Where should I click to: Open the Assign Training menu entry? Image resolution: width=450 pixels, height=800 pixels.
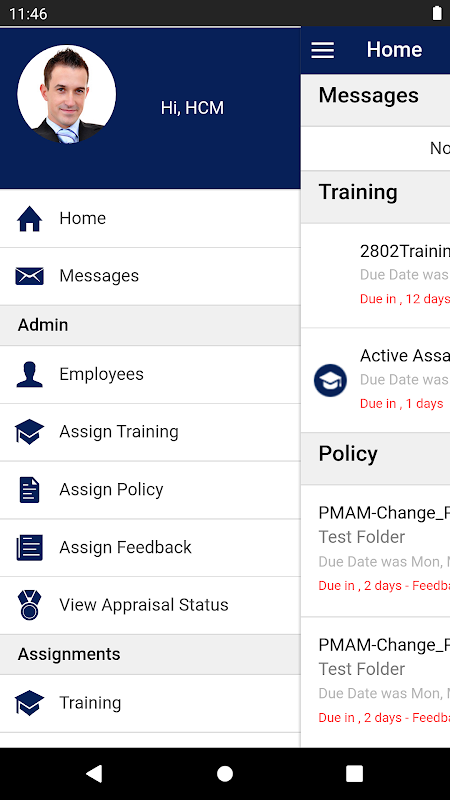150,432
